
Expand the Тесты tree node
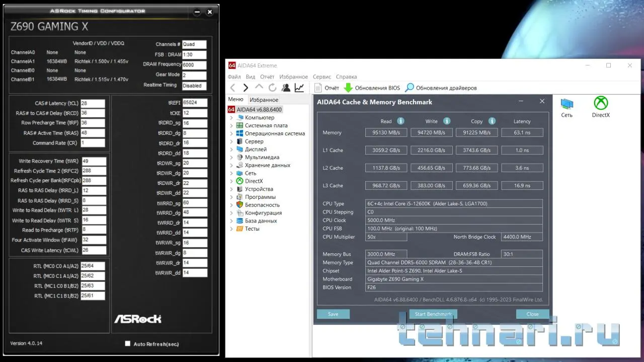231,229
